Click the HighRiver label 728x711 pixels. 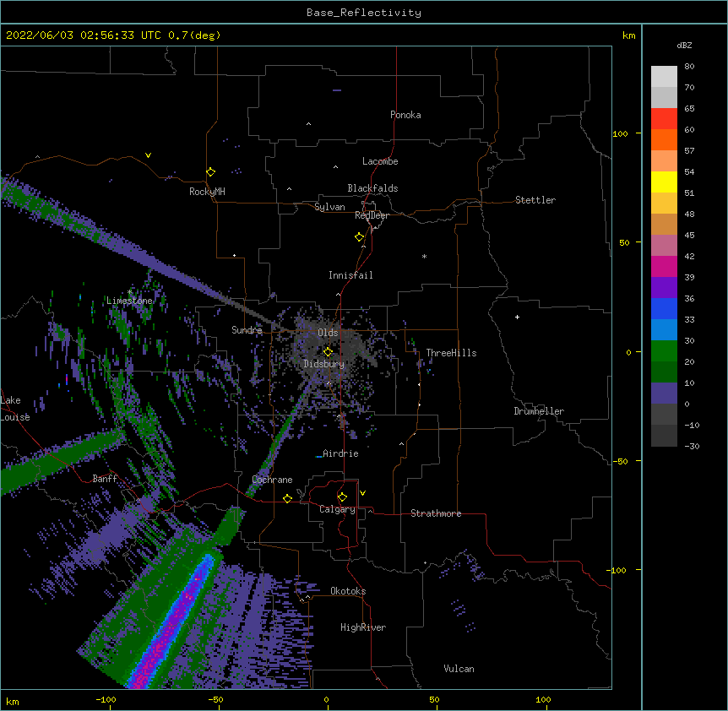[363, 627]
